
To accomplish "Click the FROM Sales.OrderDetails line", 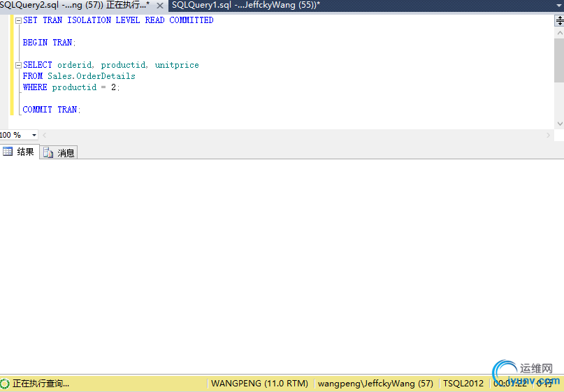I will point(79,76).
